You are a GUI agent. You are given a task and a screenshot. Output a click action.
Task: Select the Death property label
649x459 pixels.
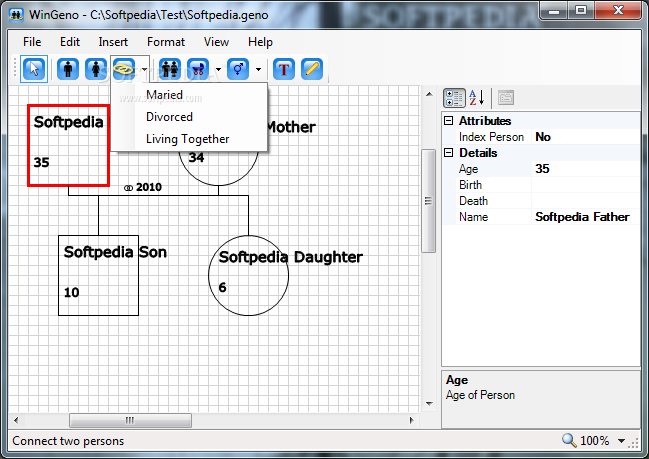tap(474, 201)
